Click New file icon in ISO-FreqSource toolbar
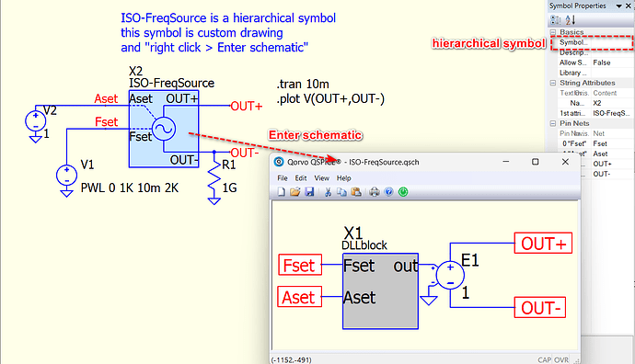Screen dimensions: 635x364 click(281, 192)
